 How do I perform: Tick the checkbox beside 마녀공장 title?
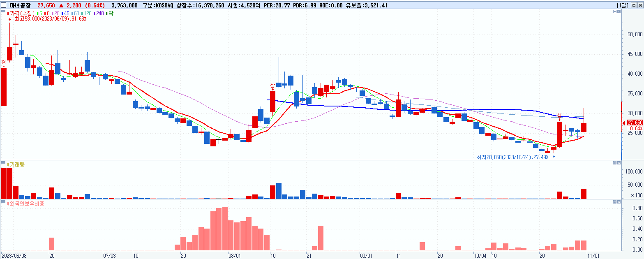[4, 5]
